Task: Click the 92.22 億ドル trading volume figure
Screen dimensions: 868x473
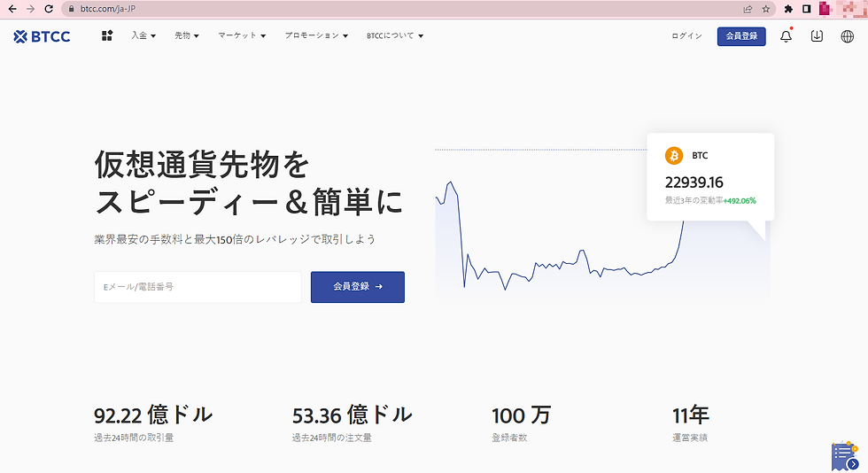Action: [x=152, y=415]
